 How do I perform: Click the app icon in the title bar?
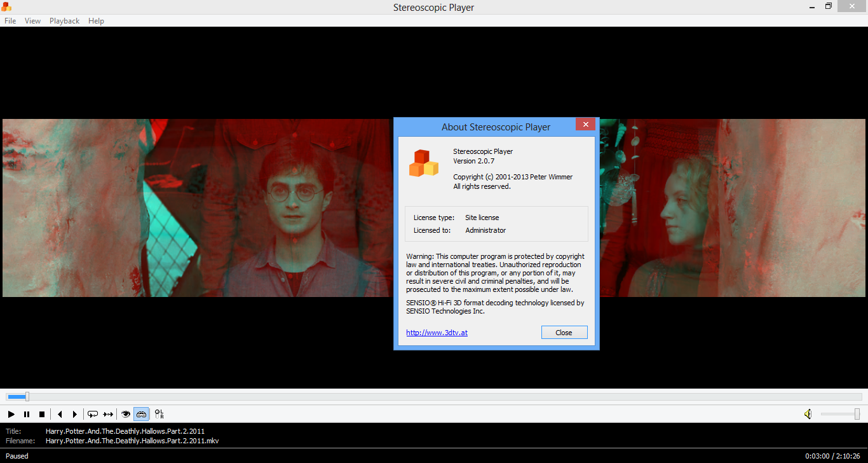pos(6,7)
